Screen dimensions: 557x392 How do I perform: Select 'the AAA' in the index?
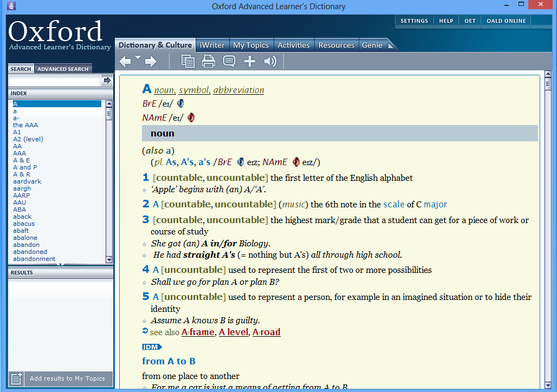25,125
